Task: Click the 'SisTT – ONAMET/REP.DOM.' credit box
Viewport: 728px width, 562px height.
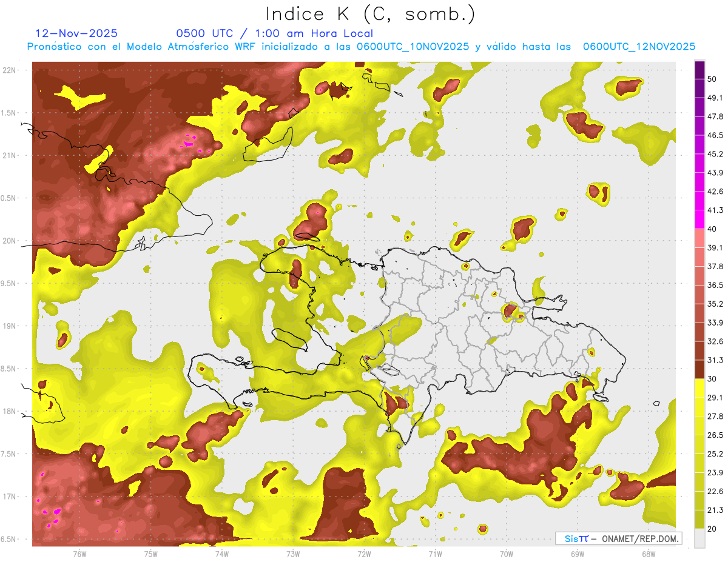Action: 618,538
